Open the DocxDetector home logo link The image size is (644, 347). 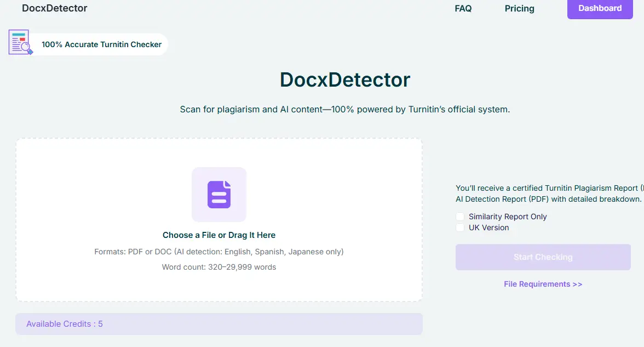point(55,8)
